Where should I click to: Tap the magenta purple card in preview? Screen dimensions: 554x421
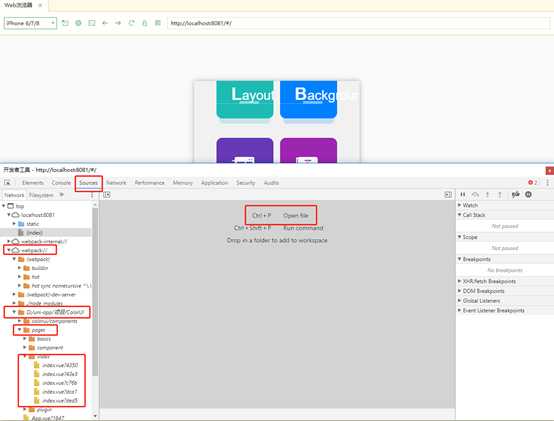pyautogui.click(x=308, y=150)
